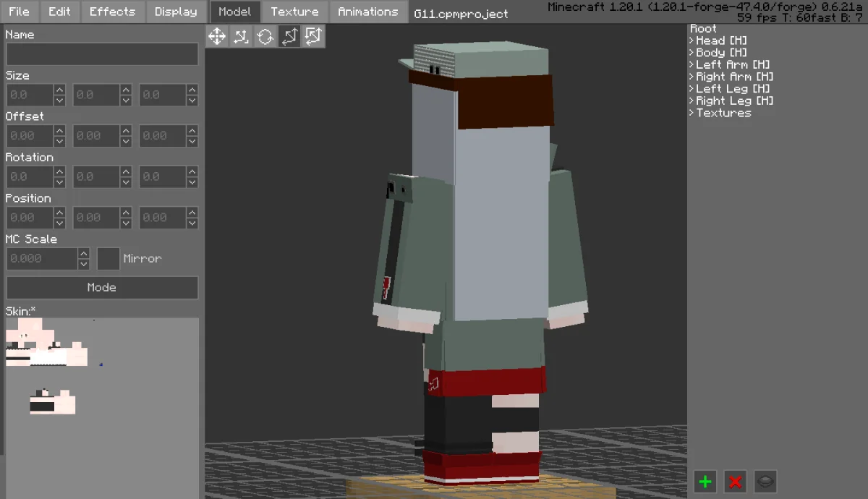Increase the first Rotation value with up arrow
This screenshot has height=499, width=868.
click(59, 171)
